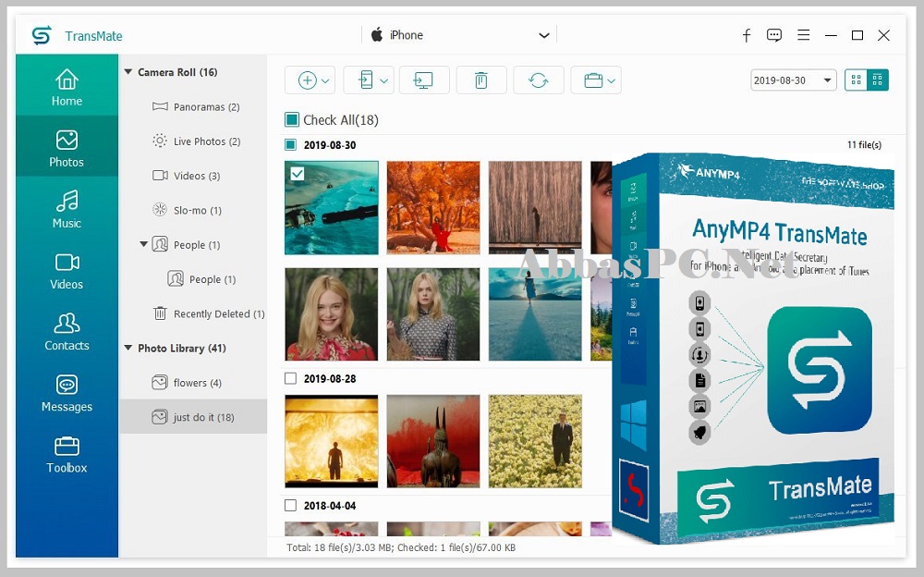Click the toolbox briefcase toolbar icon
Viewport: 924px width, 577px height.
click(x=593, y=80)
